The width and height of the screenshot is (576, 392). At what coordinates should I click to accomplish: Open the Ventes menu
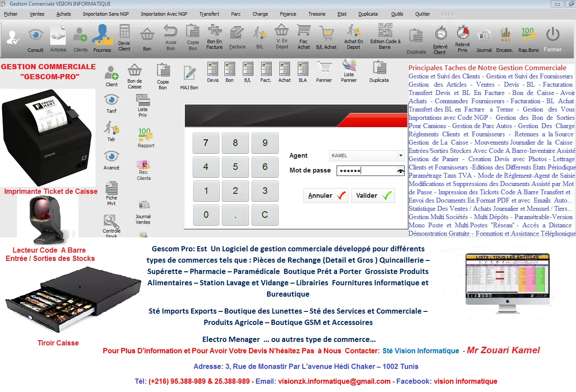pyautogui.click(x=37, y=14)
